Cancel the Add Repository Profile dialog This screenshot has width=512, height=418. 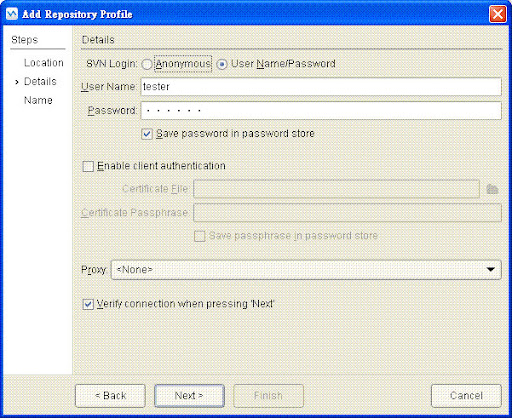(x=466, y=396)
